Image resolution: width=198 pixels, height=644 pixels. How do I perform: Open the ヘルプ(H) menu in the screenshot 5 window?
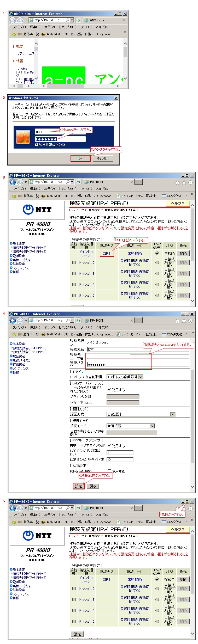pyautogui.click(x=102, y=515)
